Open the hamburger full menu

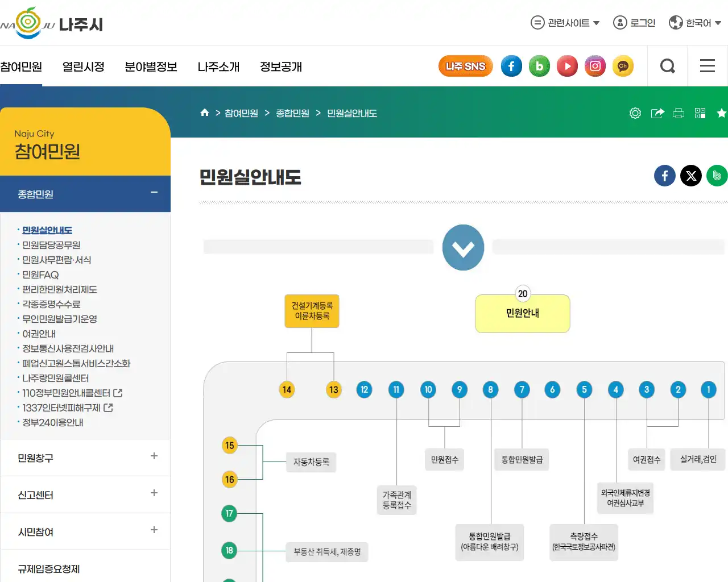click(708, 66)
